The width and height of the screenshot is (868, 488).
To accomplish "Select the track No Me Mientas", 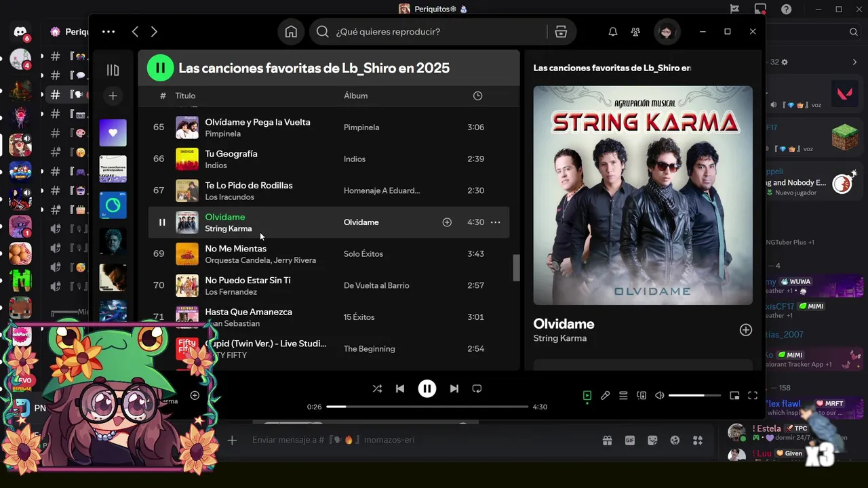I will click(236, 249).
